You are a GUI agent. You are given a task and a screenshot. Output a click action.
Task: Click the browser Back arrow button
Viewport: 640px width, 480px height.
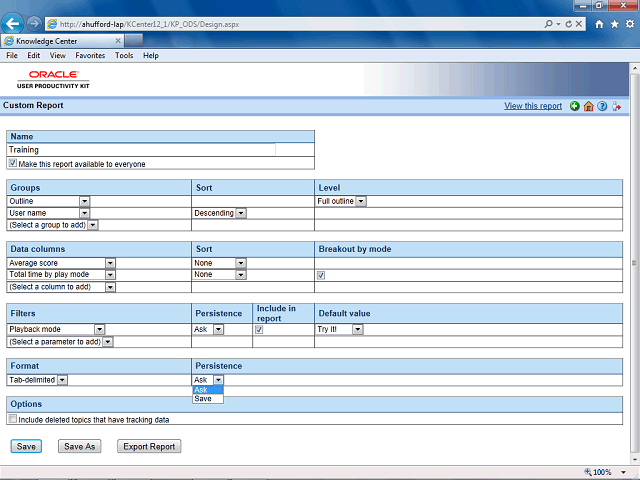tap(12, 24)
